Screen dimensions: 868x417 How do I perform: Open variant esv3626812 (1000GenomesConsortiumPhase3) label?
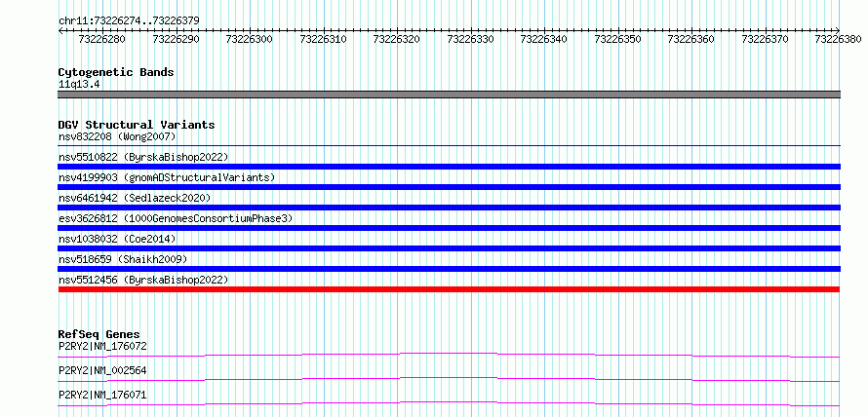click(x=176, y=218)
